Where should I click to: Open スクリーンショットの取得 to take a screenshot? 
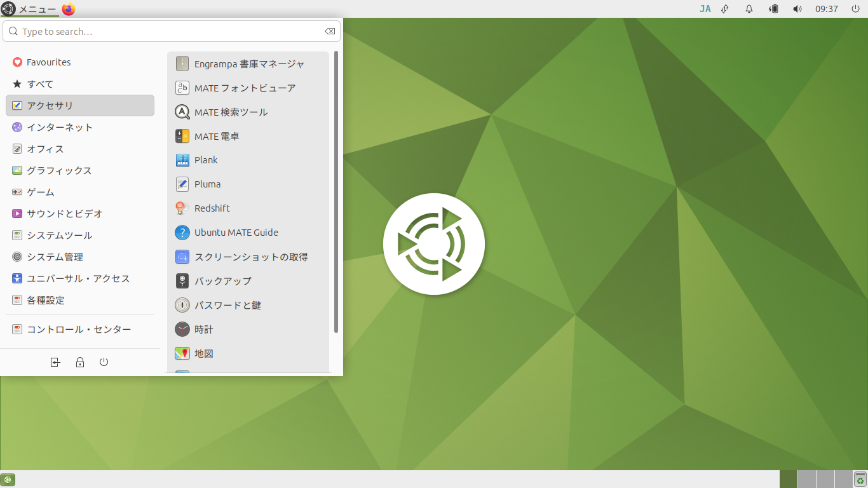(x=252, y=257)
